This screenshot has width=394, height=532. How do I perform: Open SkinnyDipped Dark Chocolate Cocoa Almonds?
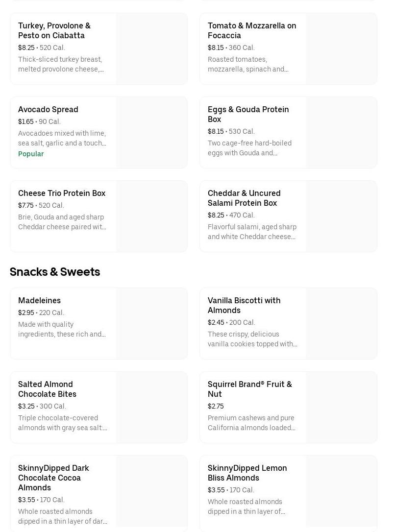[53, 478]
